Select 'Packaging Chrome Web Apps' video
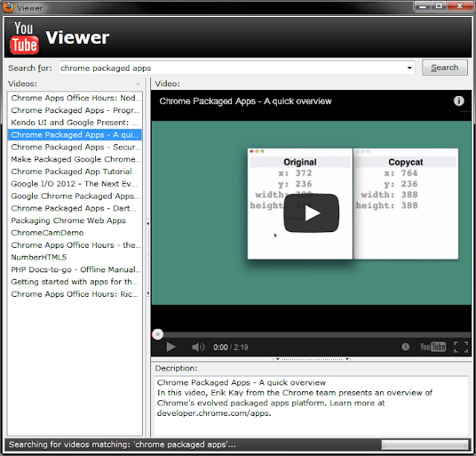 coord(74,220)
